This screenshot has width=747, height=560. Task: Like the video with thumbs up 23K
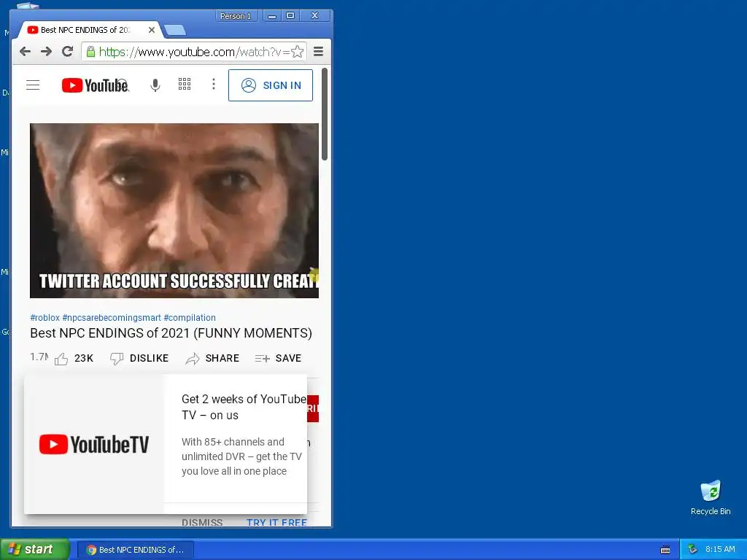click(x=74, y=358)
